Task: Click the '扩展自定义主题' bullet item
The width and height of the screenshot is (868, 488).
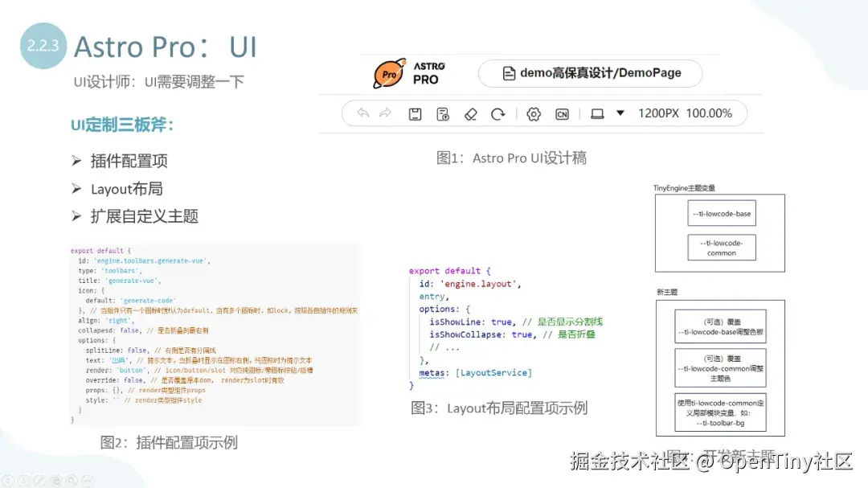Action: (x=145, y=216)
